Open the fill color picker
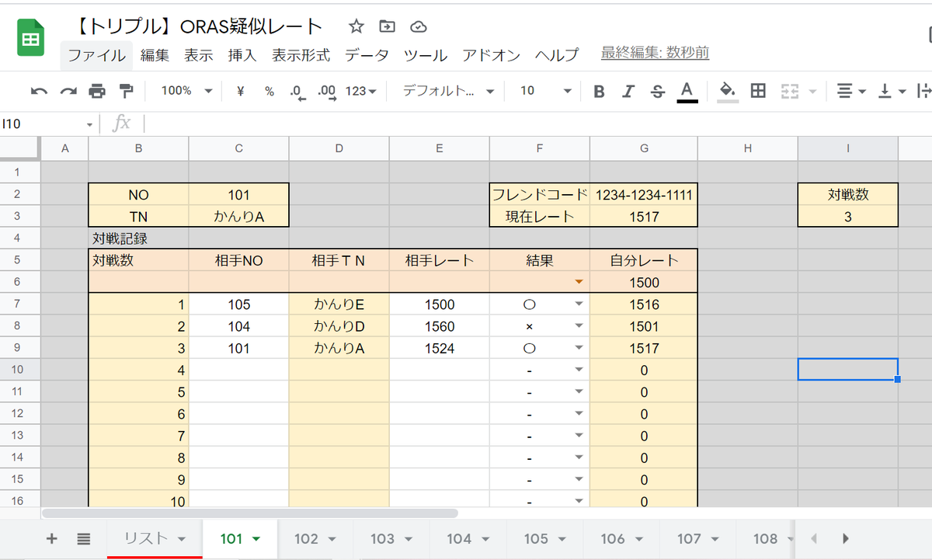Image resolution: width=932 pixels, height=560 pixels. click(x=726, y=91)
